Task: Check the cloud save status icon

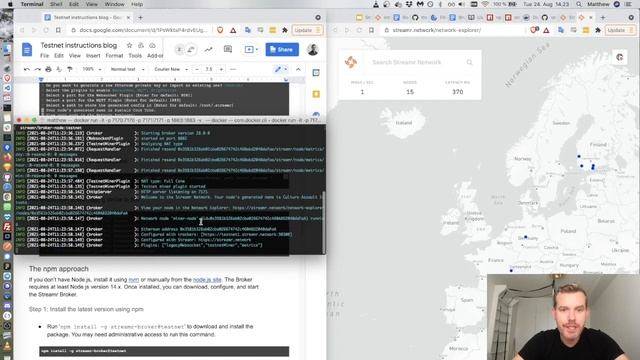Action: tap(152, 45)
